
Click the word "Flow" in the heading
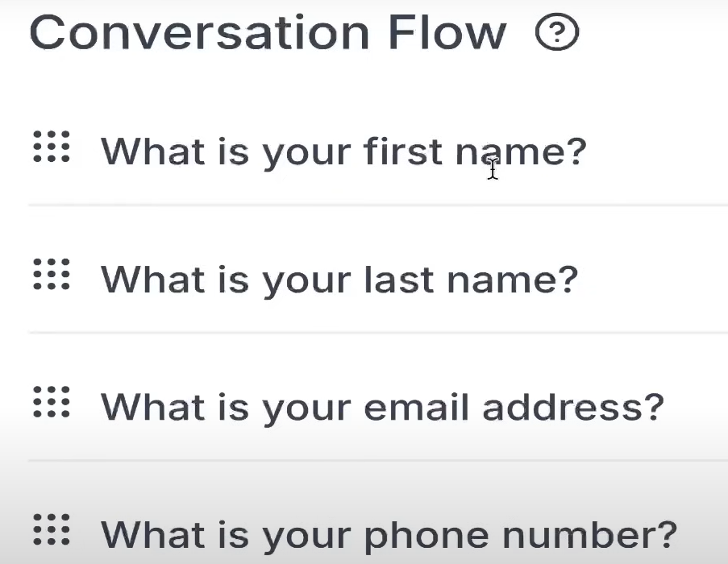tap(446, 32)
